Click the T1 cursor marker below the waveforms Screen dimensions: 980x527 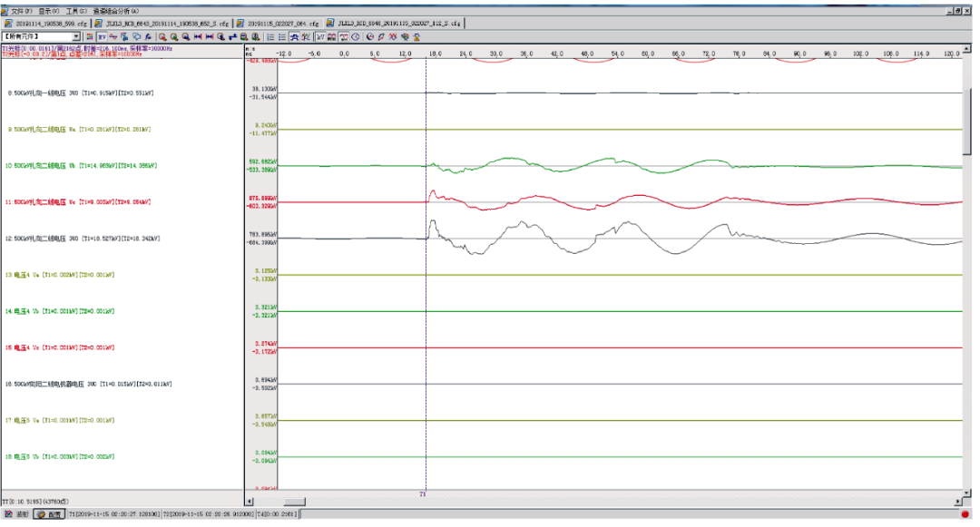click(x=423, y=494)
